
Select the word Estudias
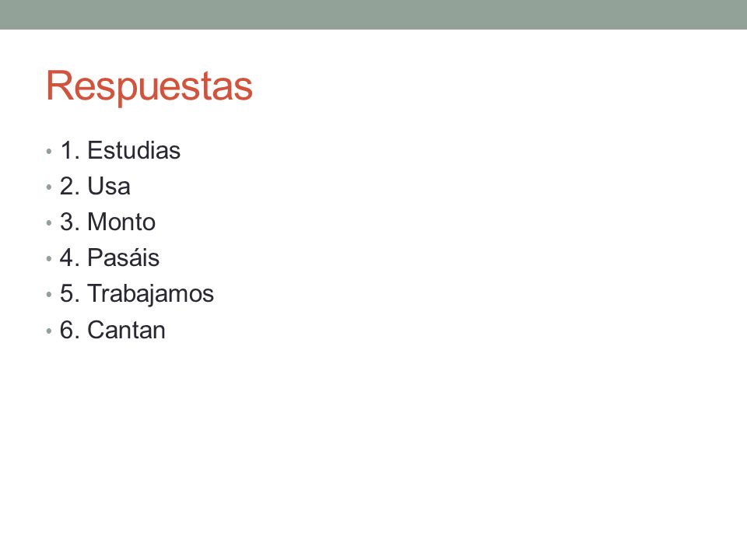click(134, 150)
